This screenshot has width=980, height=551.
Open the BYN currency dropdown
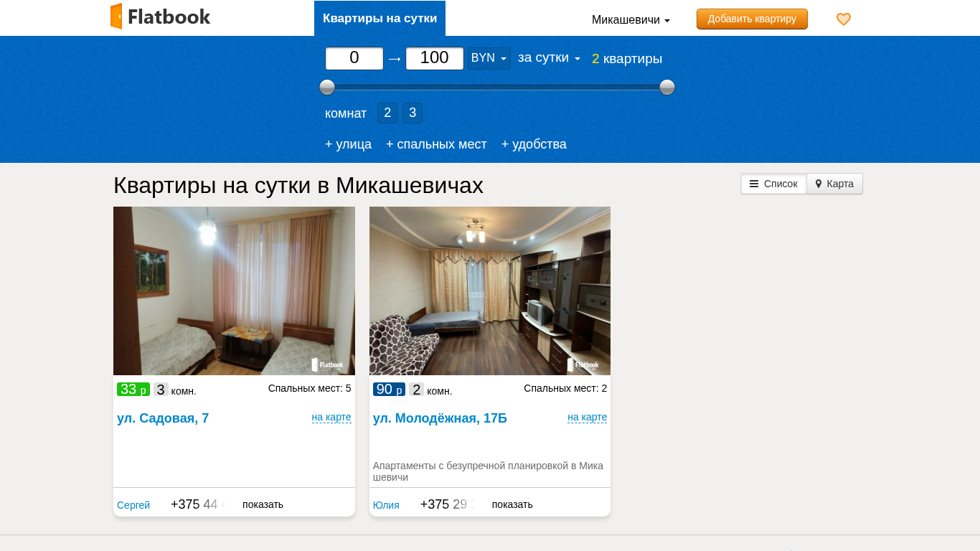click(x=489, y=58)
